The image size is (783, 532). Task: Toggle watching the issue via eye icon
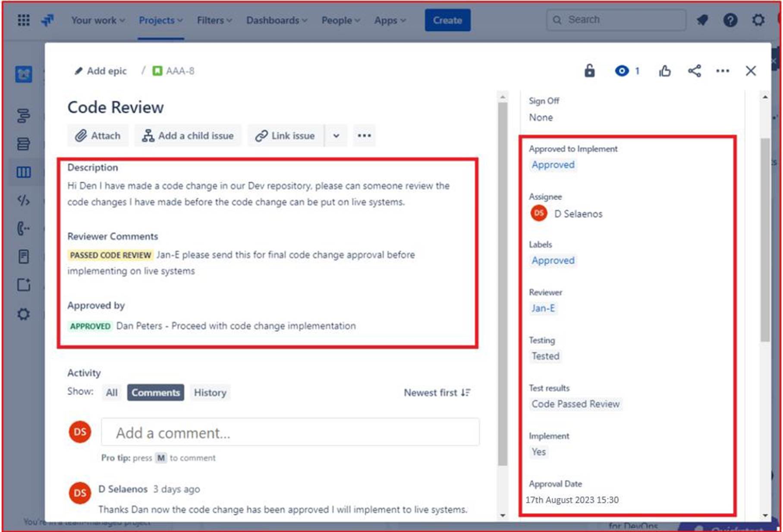[x=621, y=71]
